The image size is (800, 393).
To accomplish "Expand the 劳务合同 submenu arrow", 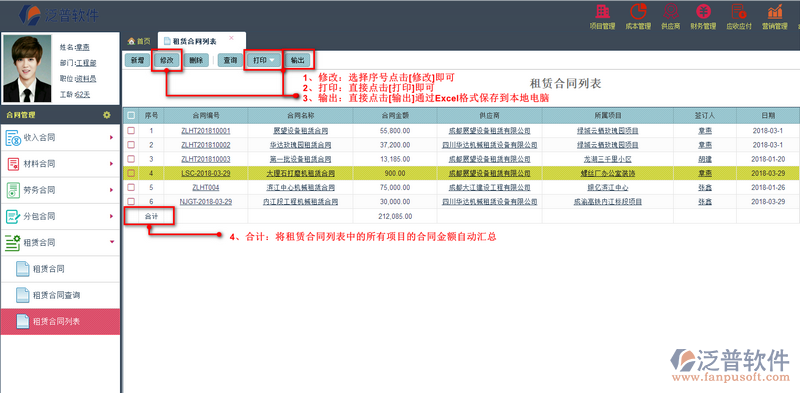I will pyautogui.click(x=111, y=190).
